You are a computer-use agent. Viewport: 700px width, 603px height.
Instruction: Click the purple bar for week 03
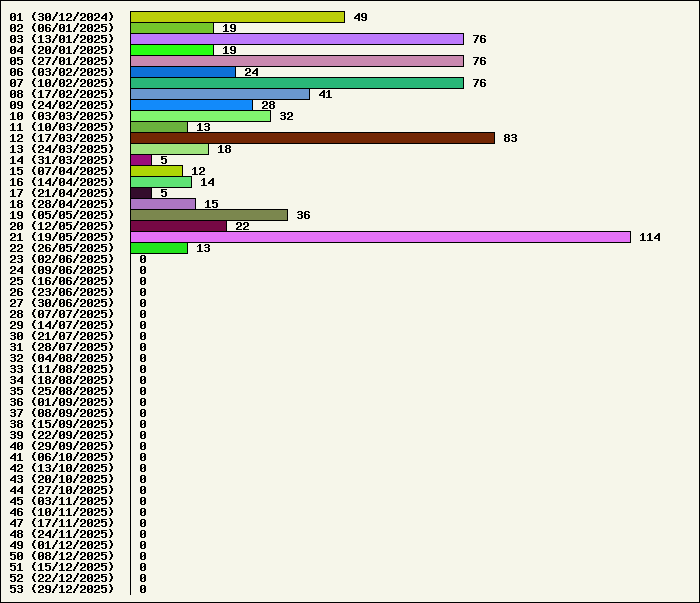tap(297, 39)
